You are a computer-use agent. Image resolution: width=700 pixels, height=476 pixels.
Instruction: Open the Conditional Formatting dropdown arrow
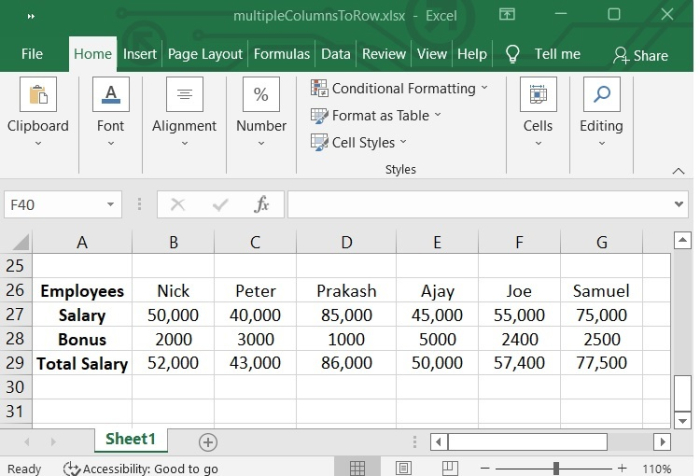[484, 88]
